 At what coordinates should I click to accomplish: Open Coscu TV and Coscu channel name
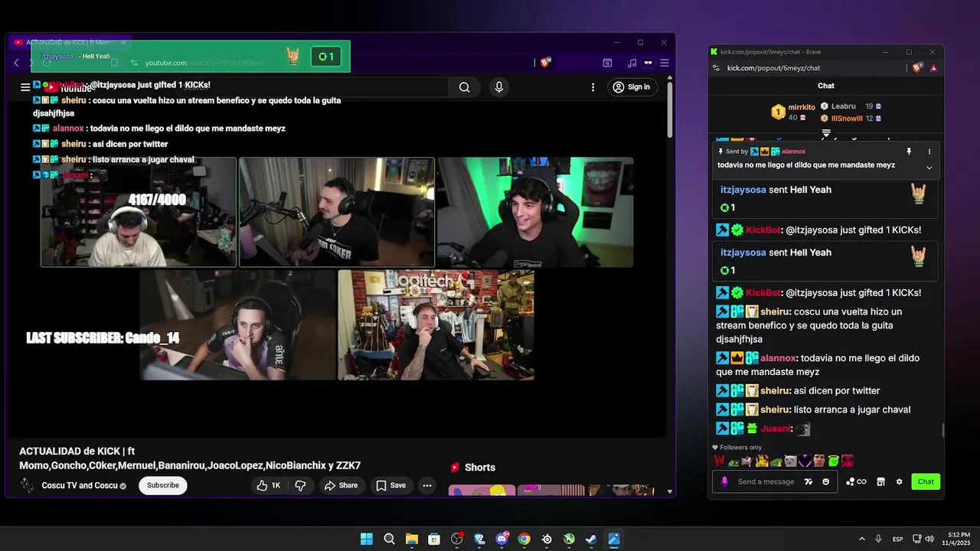click(80, 485)
